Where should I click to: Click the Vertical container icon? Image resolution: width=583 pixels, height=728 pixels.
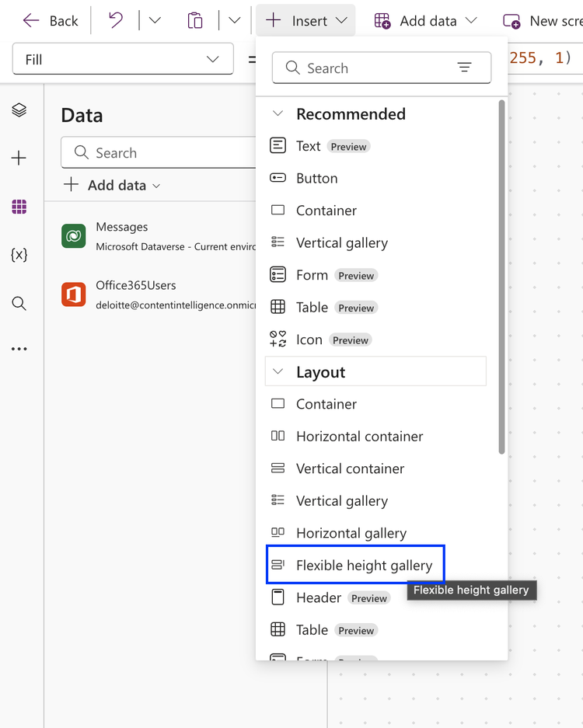pos(278,468)
